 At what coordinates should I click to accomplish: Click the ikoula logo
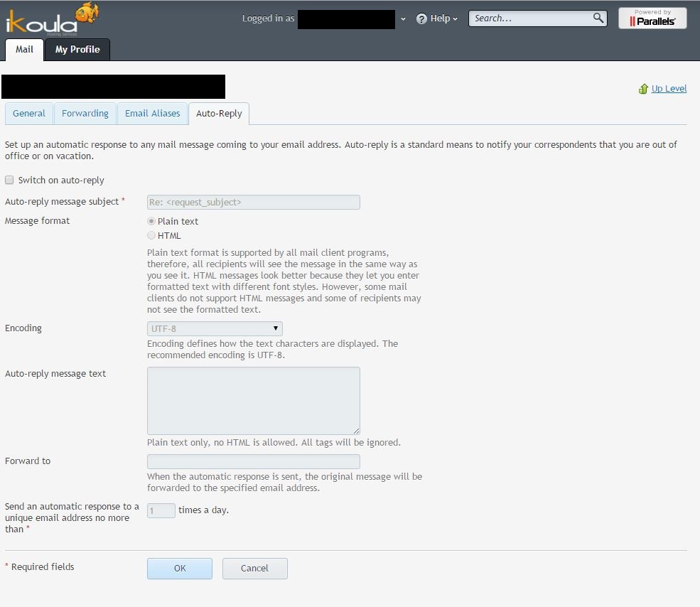[50, 20]
